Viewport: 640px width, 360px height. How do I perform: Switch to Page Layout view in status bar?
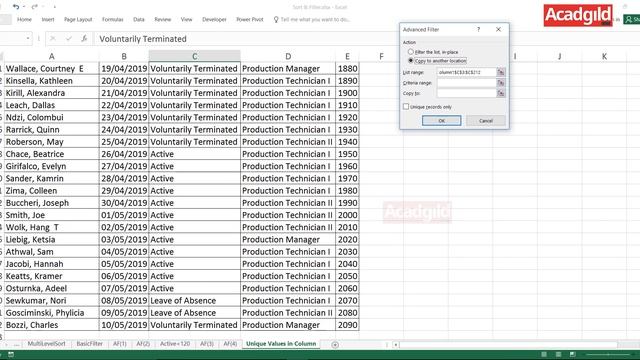click(x=558, y=354)
